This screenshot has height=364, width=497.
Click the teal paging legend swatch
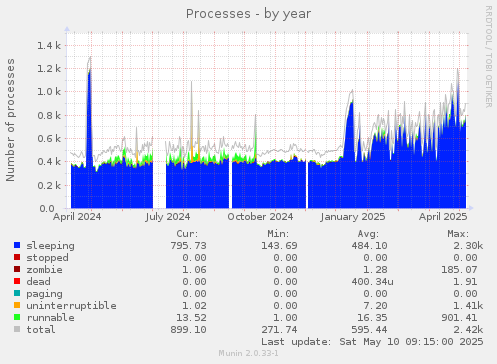[17, 293]
